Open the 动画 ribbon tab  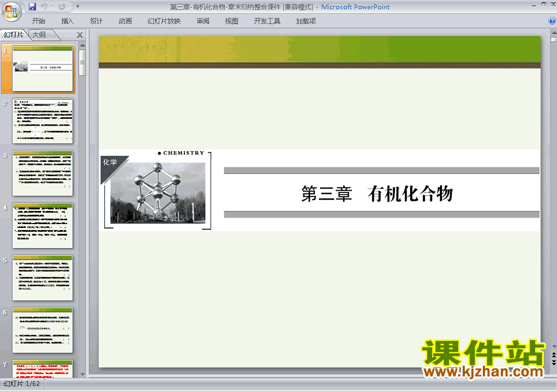(125, 21)
